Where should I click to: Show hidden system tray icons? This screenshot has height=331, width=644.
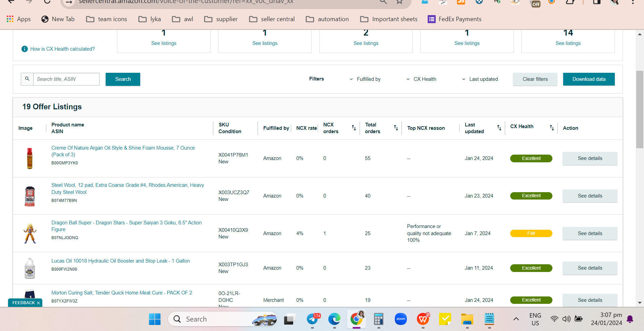(x=516, y=319)
